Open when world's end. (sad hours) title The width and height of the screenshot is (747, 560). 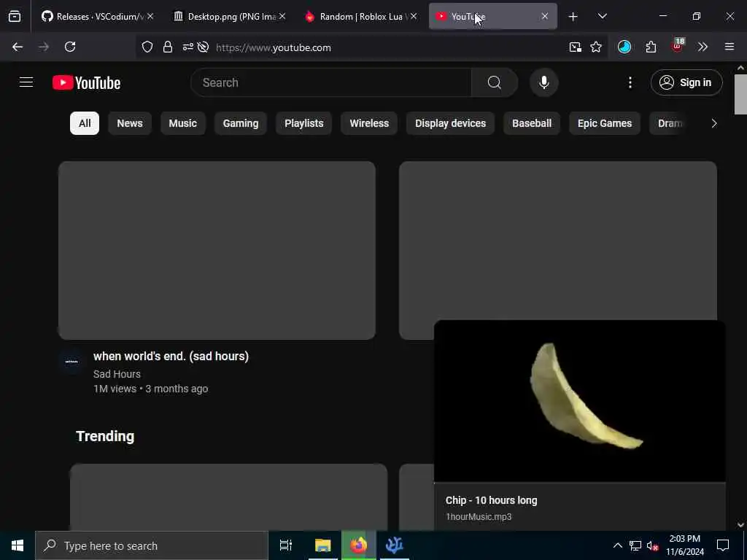click(x=171, y=356)
